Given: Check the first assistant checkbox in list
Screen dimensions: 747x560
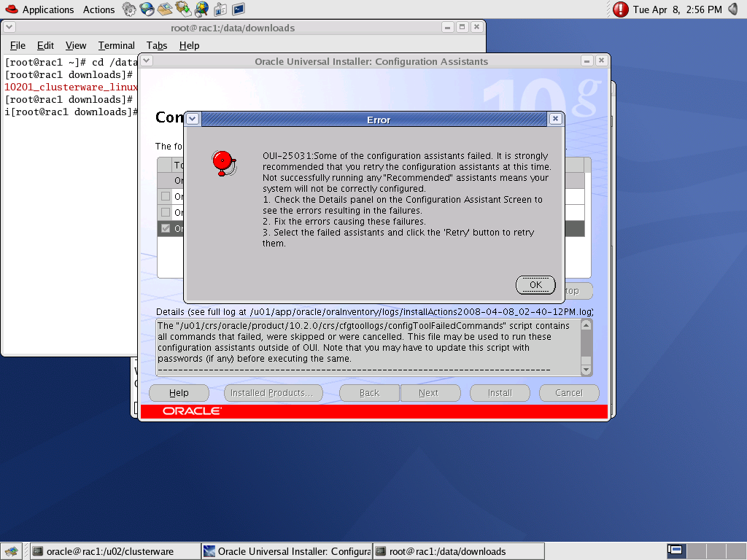Looking at the screenshot, I should (x=166, y=196).
